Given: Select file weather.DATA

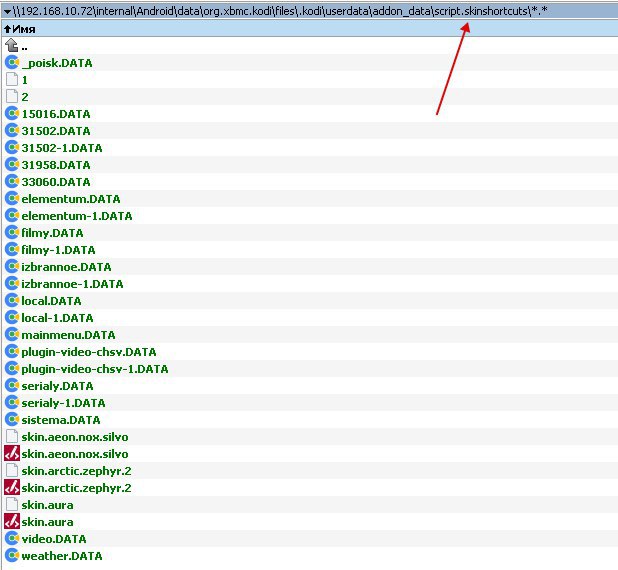Looking at the screenshot, I should point(62,556).
